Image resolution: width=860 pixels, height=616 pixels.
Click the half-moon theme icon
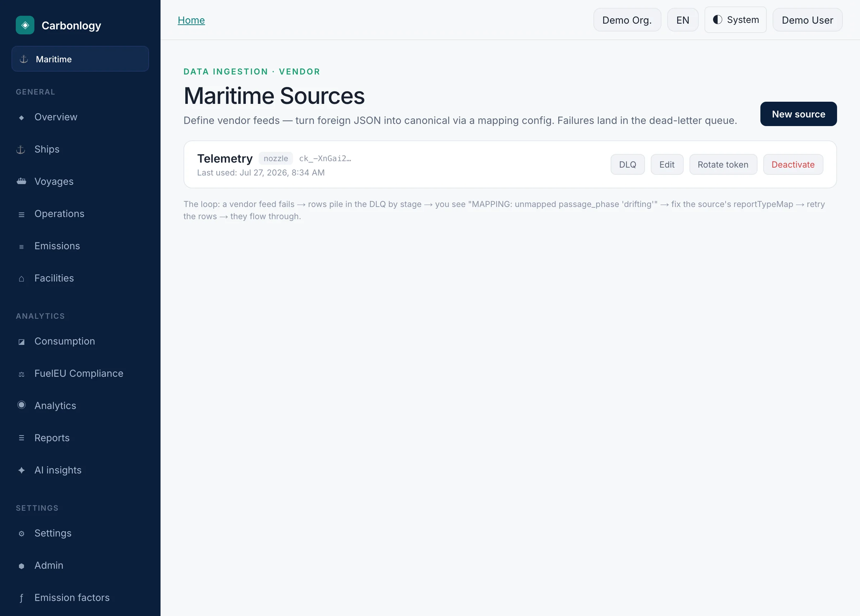717,20
